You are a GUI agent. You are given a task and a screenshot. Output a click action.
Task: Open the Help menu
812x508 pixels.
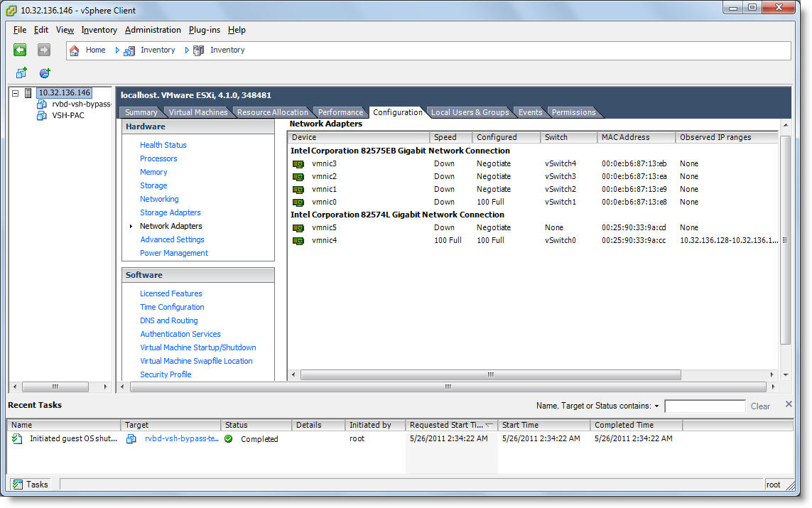point(237,30)
